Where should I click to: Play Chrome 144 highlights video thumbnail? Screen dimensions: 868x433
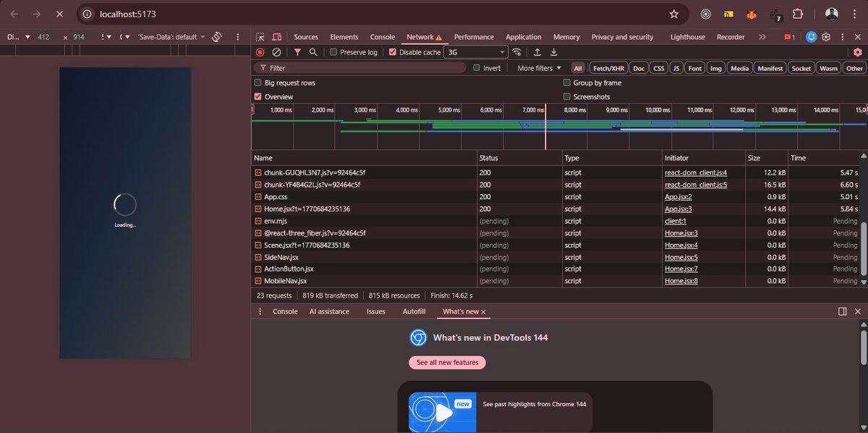pyautogui.click(x=442, y=413)
